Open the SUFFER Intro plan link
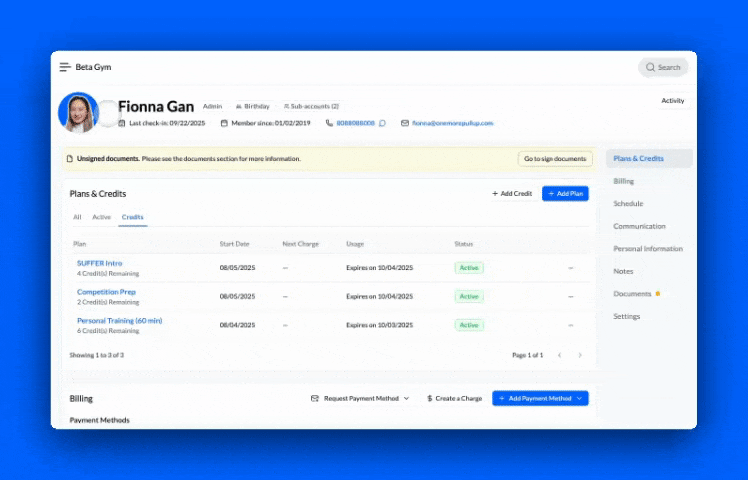Viewport: 748px width, 480px height. pyautogui.click(x=100, y=263)
